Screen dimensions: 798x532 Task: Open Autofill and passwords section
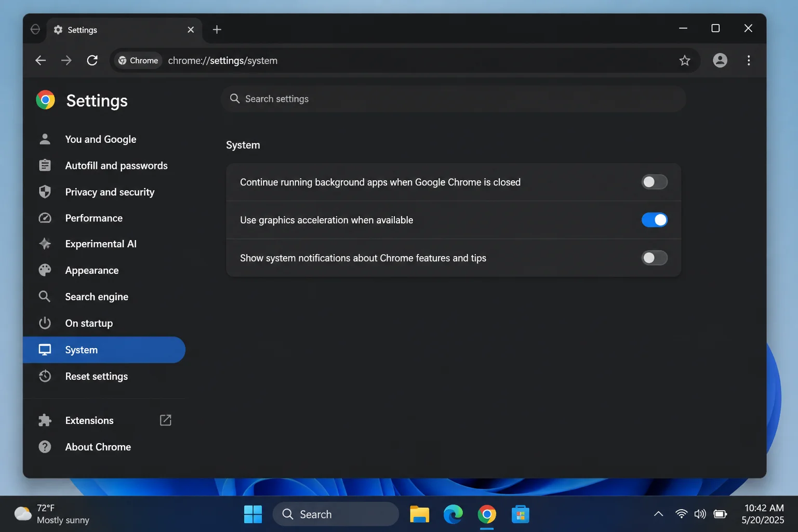[104, 166]
